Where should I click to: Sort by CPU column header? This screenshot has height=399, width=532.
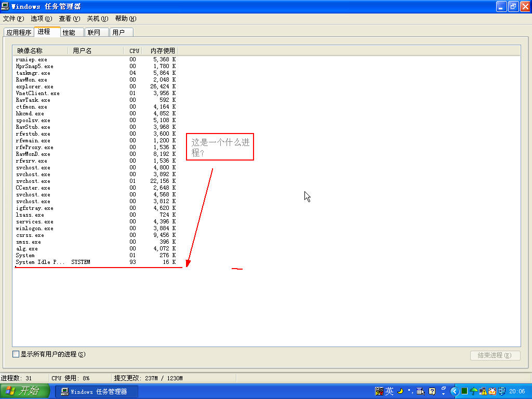[x=132, y=51]
